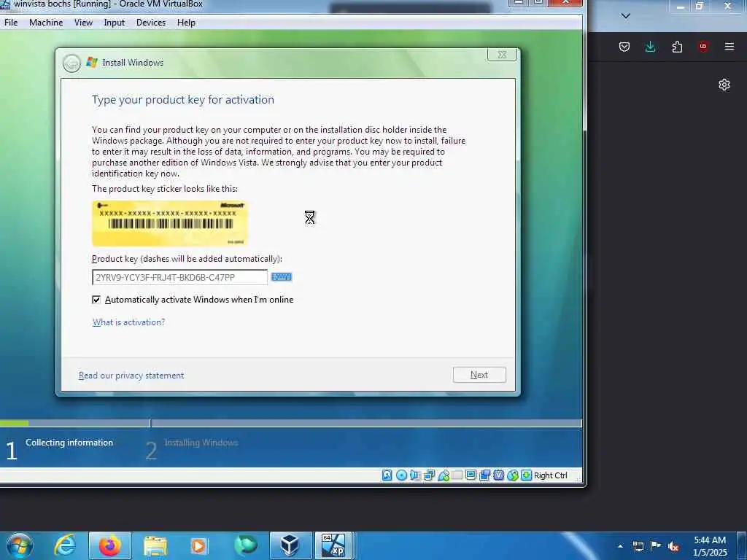This screenshot has width=747, height=560.
Task: Show hidden tray icons arrow
Action: click(x=620, y=546)
